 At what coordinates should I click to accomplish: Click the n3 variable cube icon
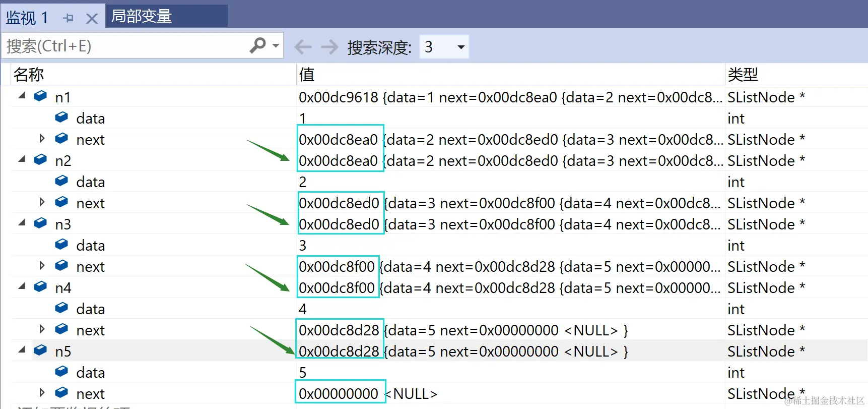(x=40, y=223)
